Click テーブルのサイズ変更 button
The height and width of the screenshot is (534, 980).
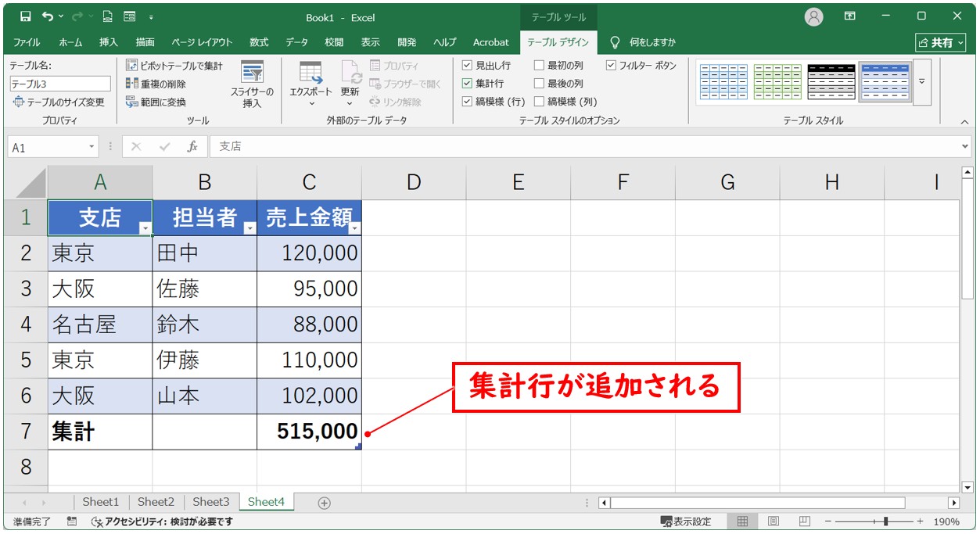pos(59,102)
